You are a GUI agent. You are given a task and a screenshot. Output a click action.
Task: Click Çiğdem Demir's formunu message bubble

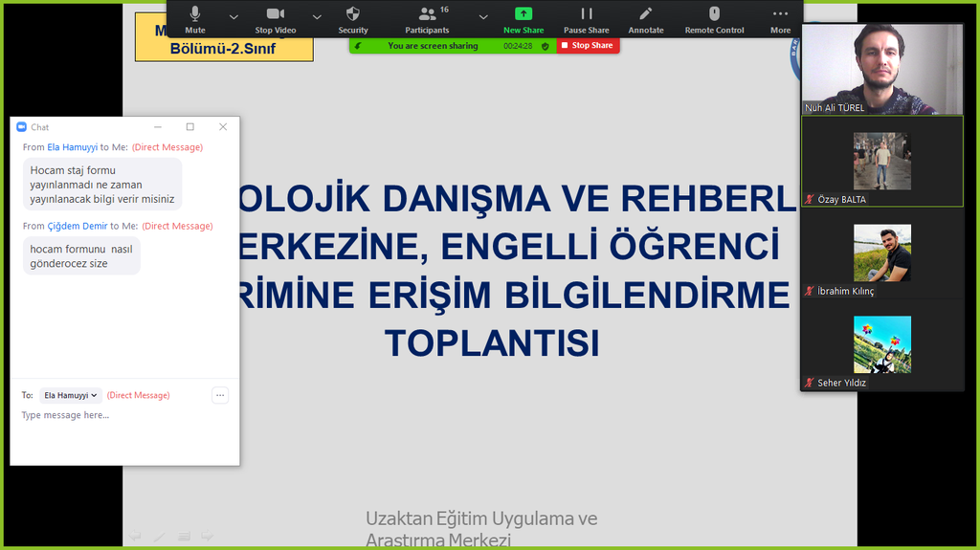tap(82, 256)
